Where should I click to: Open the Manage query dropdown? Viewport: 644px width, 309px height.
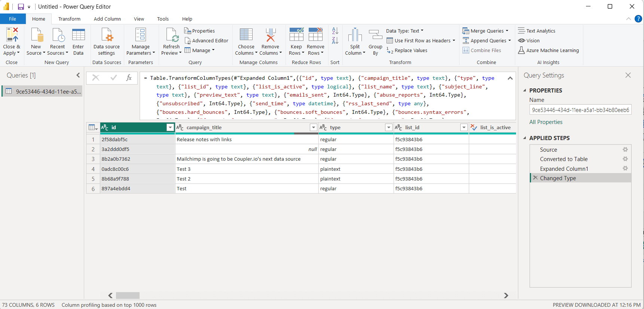(200, 50)
